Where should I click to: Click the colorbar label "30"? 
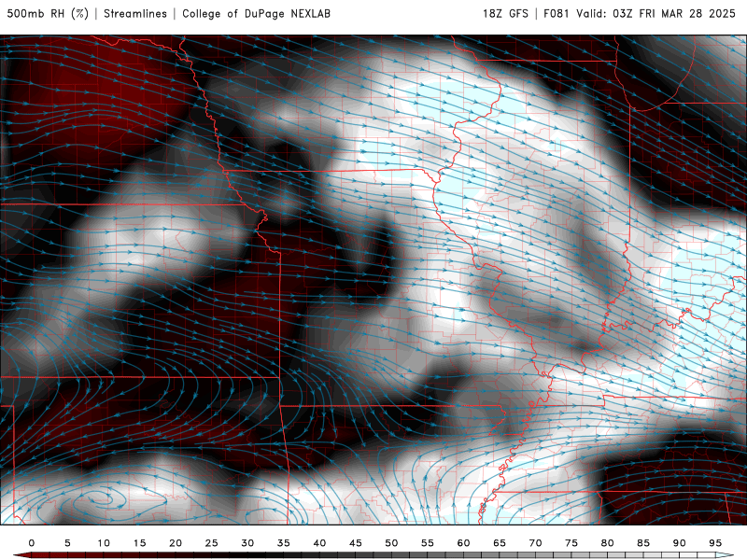247,543
